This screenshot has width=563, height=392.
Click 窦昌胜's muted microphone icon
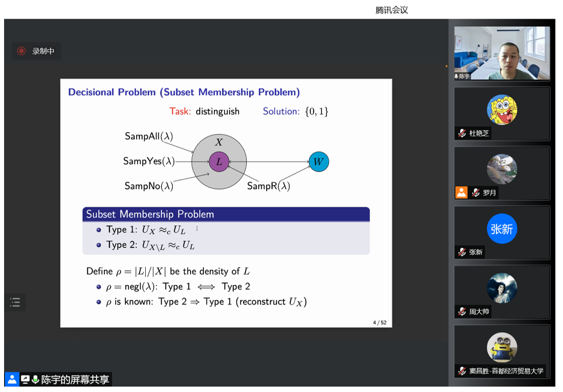click(462, 371)
